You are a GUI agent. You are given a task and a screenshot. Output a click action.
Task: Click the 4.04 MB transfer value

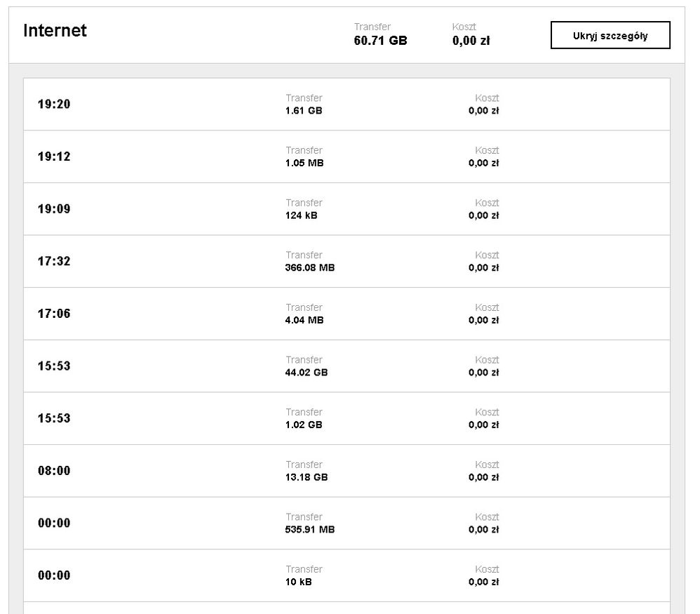(304, 320)
